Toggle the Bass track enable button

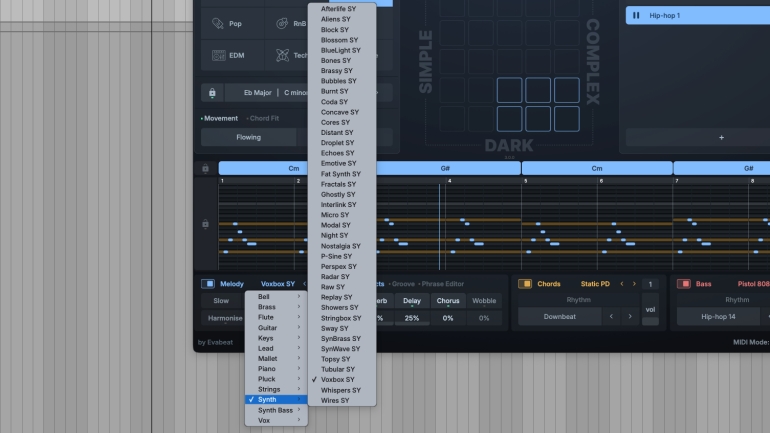pyautogui.click(x=684, y=284)
